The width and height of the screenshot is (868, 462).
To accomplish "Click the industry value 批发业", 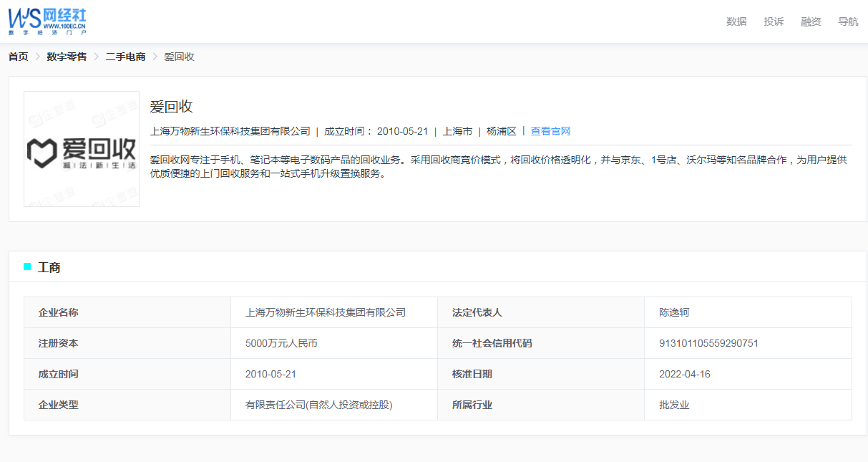I will click(x=674, y=405).
